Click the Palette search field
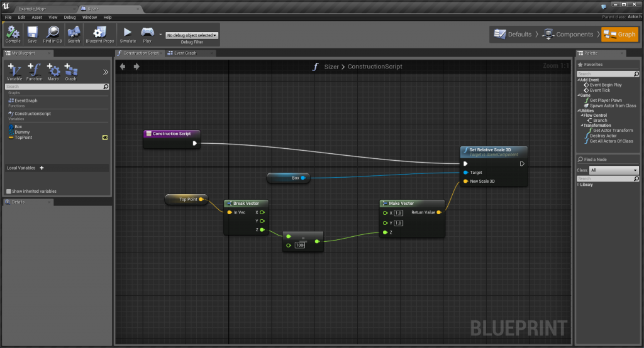Image resolution: width=644 pixels, height=348 pixels. tap(607, 74)
